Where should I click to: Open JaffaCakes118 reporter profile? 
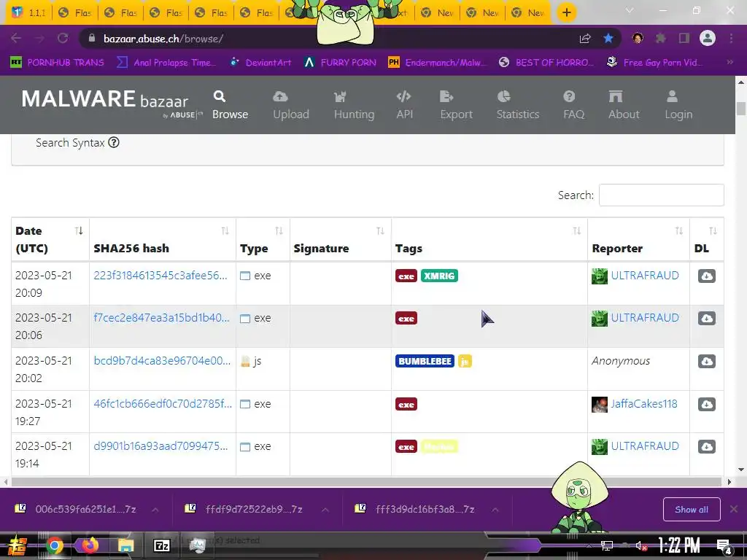[x=643, y=403]
